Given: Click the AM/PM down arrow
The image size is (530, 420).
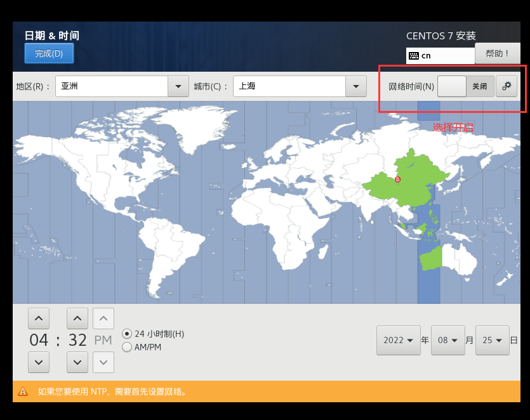Looking at the screenshot, I should click(103, 362).
